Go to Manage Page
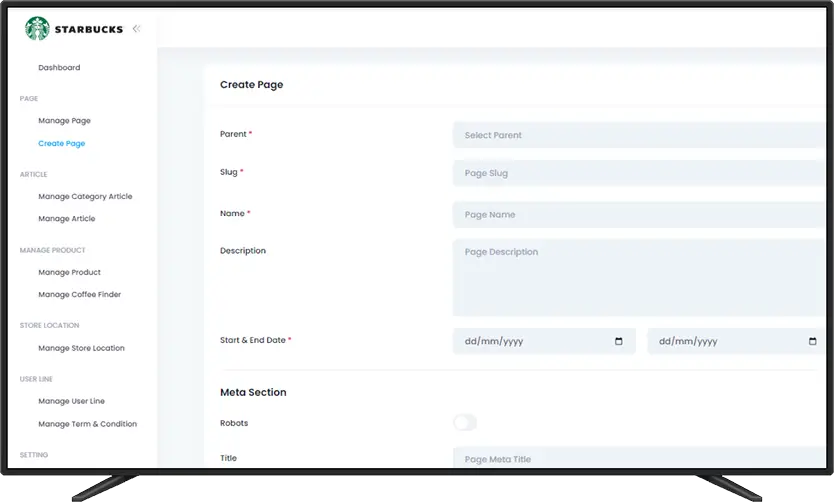The image size is (834, 502). tap(64, 121)
